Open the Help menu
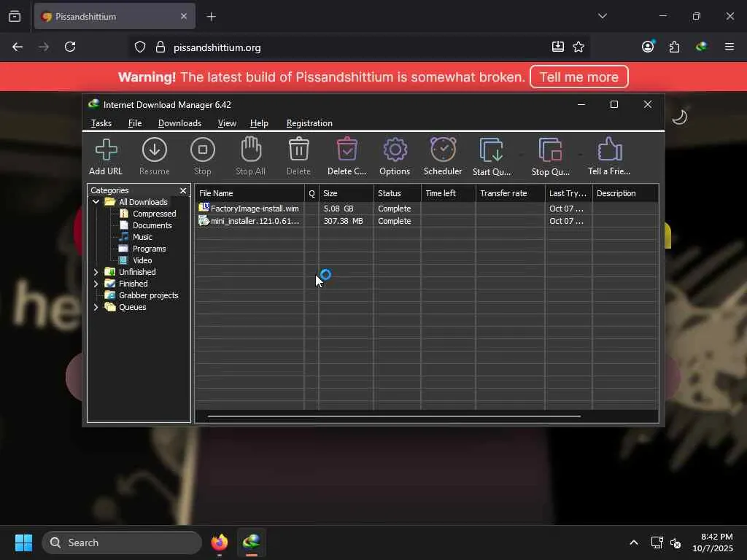Screen dimensions: 747x560 click(x=259, y=123)
